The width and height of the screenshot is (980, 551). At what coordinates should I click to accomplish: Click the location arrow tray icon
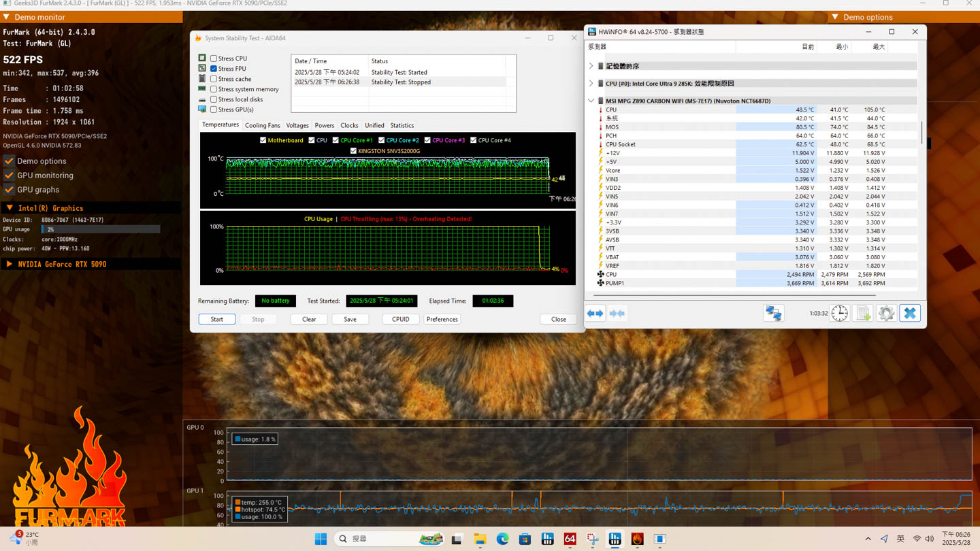(x=884, y=539)
